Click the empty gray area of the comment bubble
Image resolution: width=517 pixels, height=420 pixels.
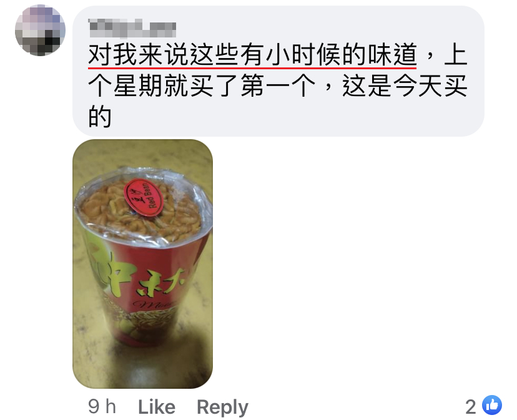pos(297,117)
